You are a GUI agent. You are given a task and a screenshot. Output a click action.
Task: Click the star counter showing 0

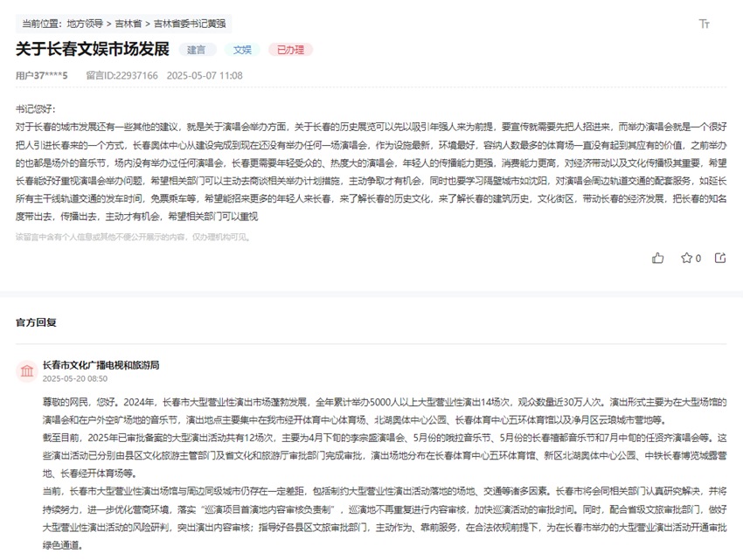tap(697, 258)
